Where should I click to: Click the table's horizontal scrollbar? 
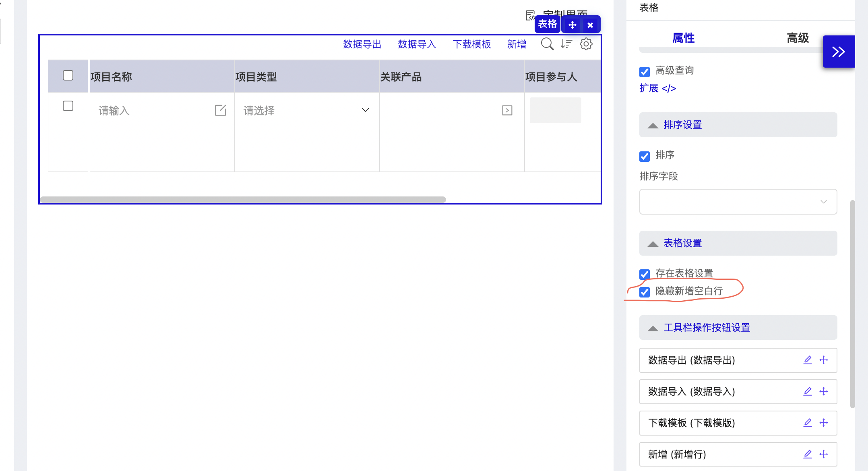click(243, 200)
